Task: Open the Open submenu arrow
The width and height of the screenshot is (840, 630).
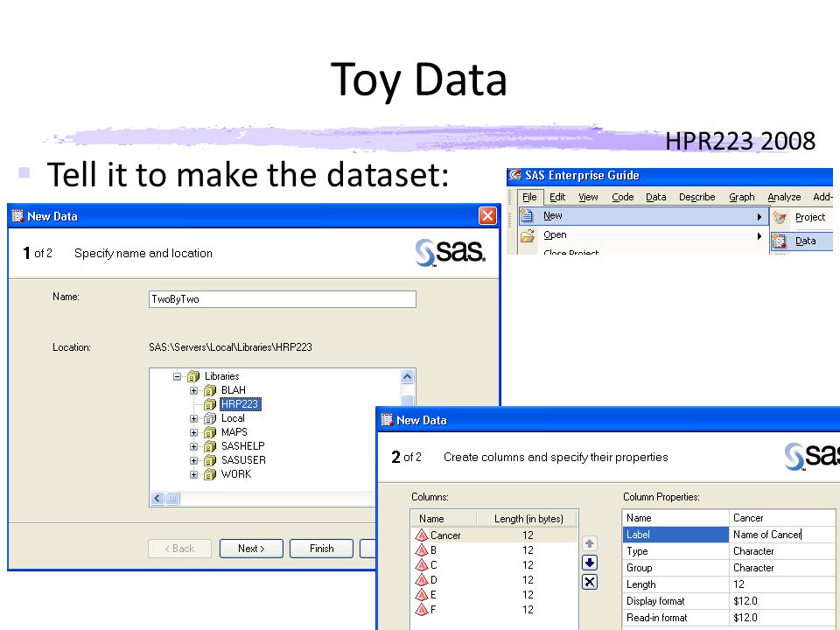Action: (759, 235)
